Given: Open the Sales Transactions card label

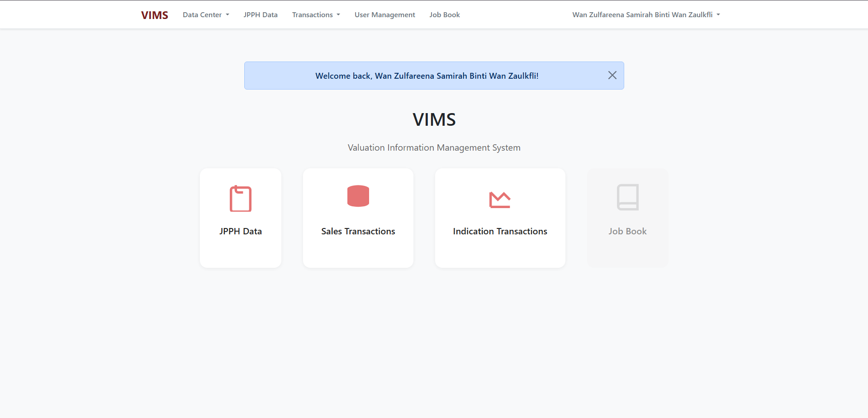Looking at the screenshot, I should [x=358, y=231].
